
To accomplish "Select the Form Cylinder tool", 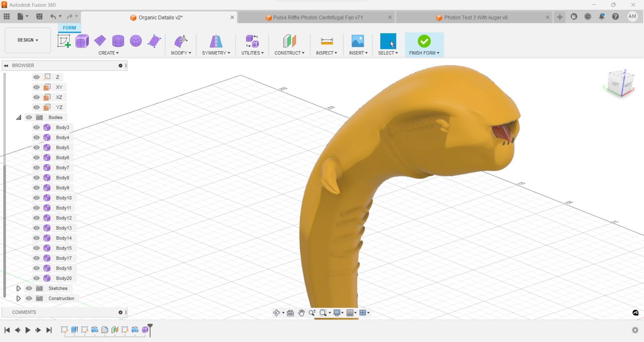I will coord(118,41).
